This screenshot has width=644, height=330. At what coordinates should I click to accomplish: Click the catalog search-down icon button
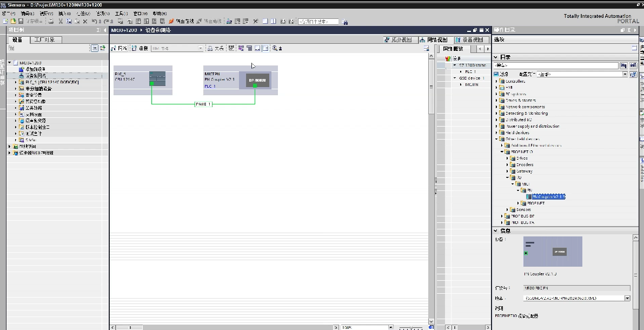tap(624, 65)
